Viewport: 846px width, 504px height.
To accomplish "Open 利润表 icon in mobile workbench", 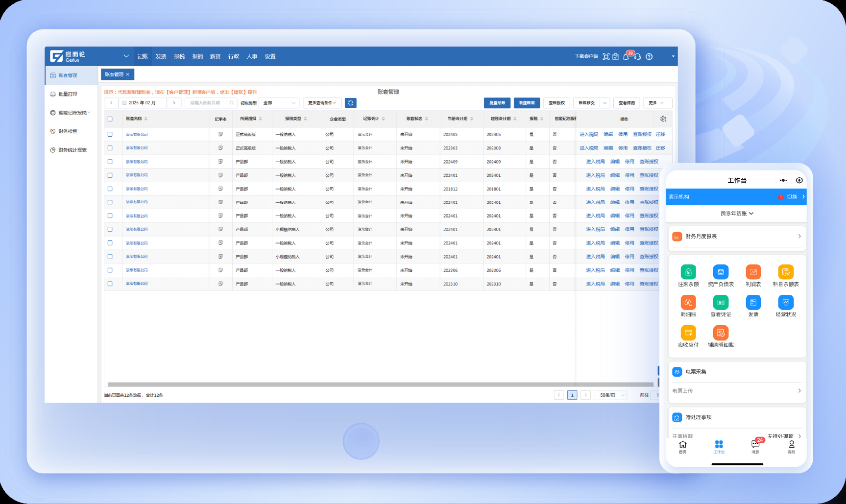I will point(753,272).
